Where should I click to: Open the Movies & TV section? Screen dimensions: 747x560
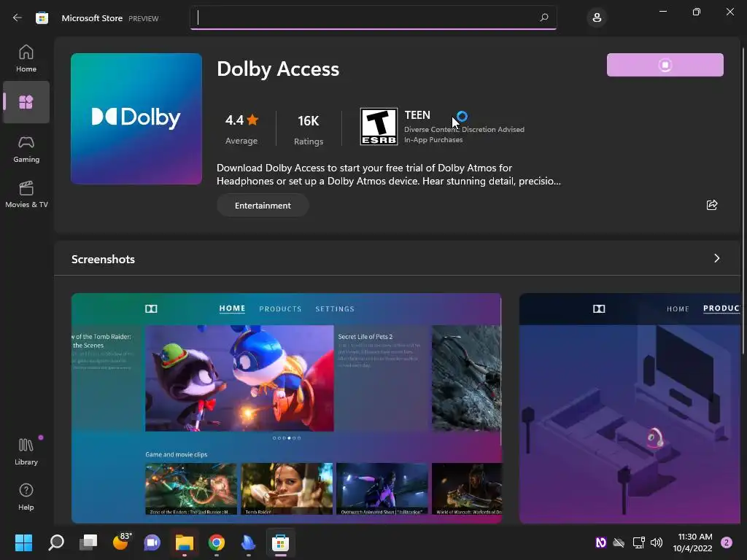tap(26, 194)
